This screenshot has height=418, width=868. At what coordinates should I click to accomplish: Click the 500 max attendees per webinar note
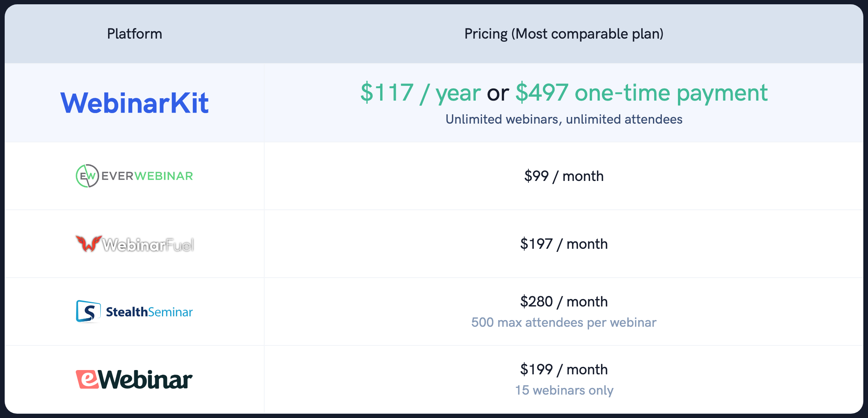pyautogui.click(x=564, y=322)
